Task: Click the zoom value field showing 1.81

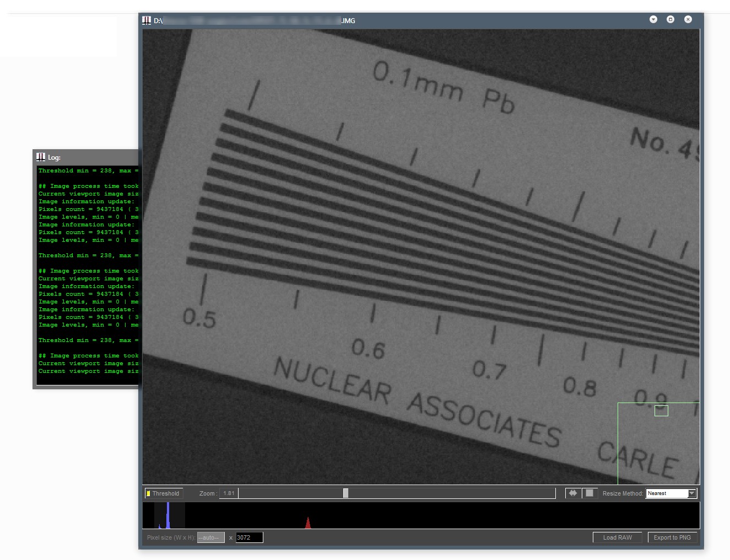Action: [x=228, y=493]
